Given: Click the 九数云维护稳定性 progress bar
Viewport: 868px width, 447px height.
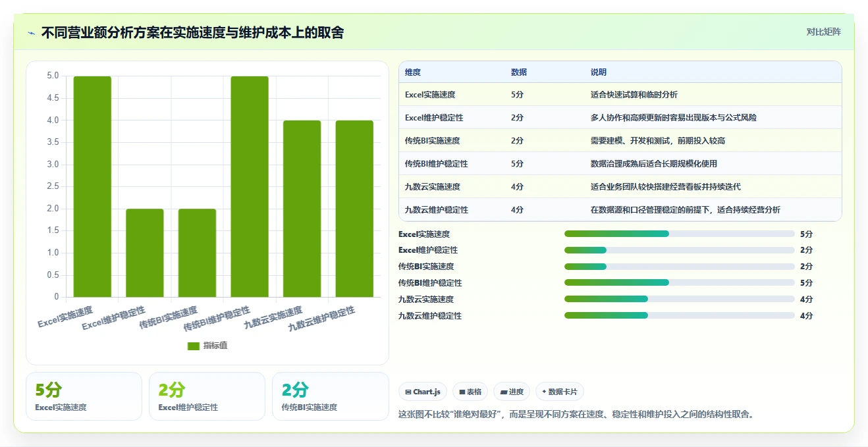Looking at the screenshot, I should point(679,316).
